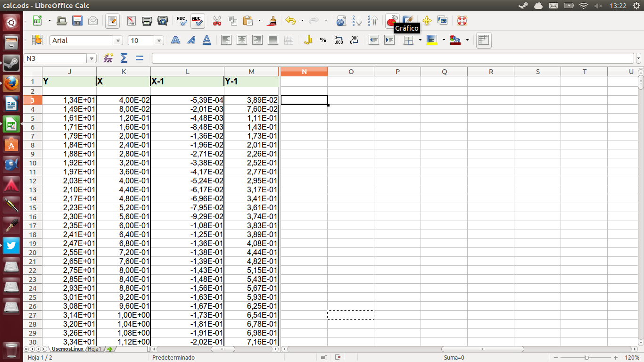Toggle Edit File mode
This screenshot has height=362, width=644.
(112, 21)
